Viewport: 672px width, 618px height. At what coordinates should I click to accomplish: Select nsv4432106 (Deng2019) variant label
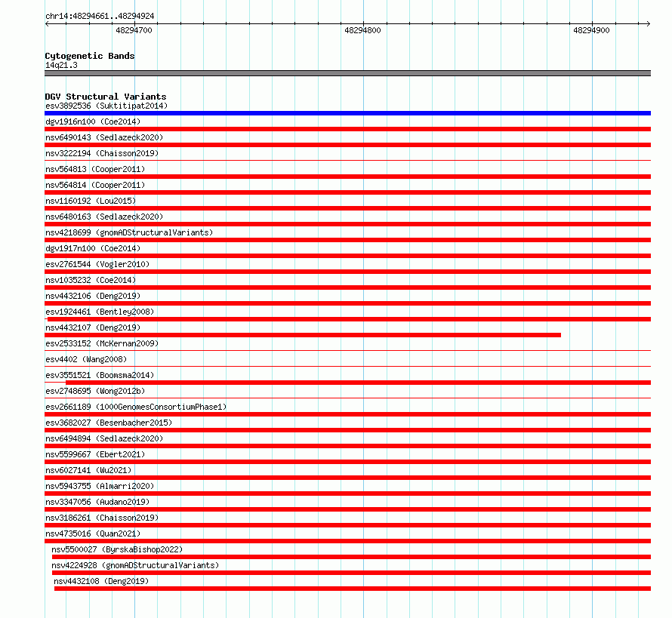pyautogui.click(x=93, y=296)
